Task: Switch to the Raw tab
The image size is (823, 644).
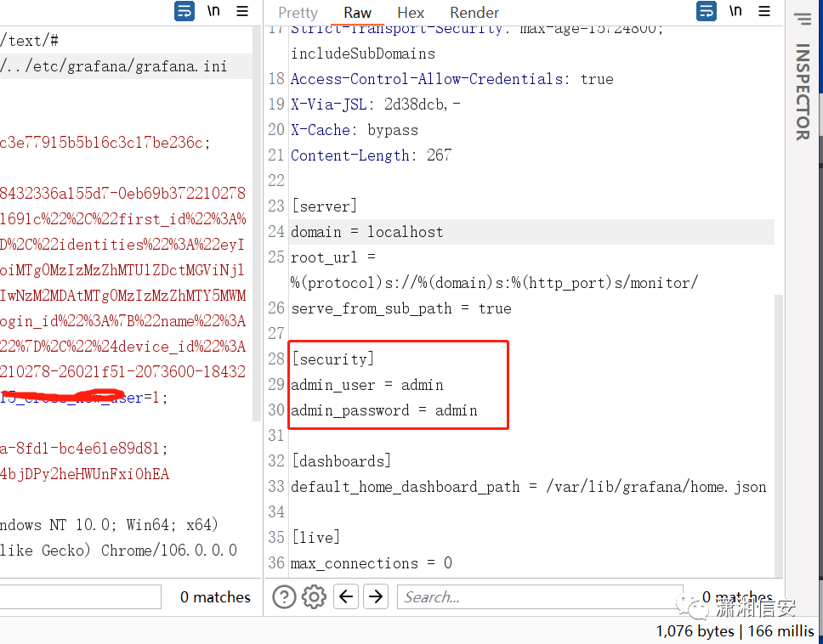Action: [x=357, y=13]
